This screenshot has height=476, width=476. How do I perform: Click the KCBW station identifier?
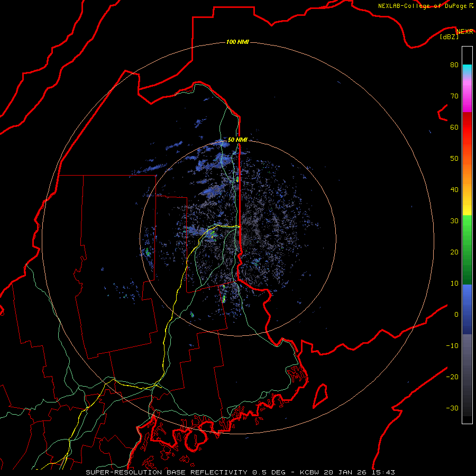point(309,472)
